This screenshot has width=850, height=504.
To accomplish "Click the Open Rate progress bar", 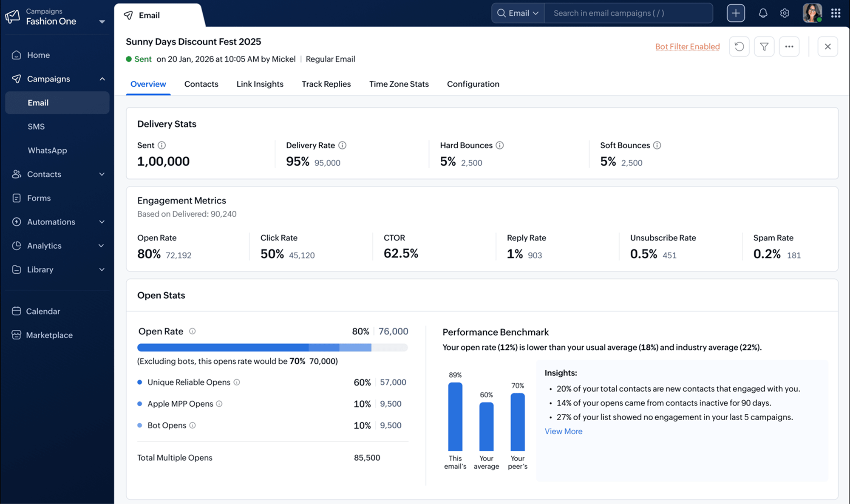I will 272,348.
